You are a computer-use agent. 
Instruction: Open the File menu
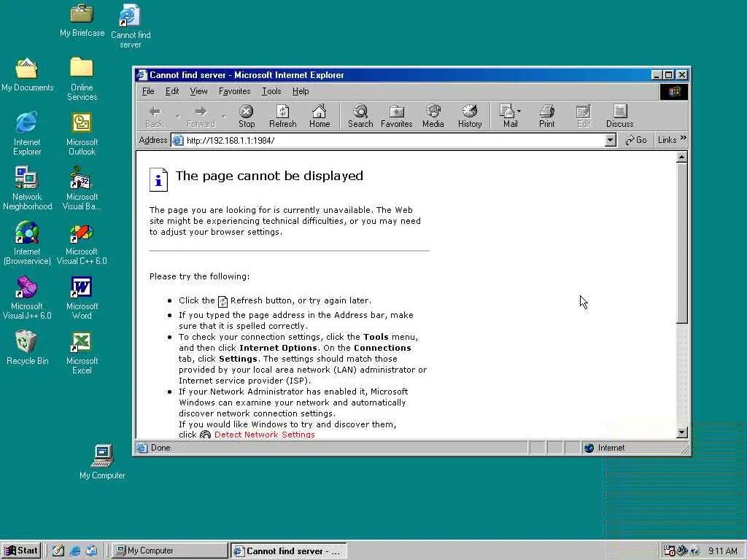[x=148, y=91]
